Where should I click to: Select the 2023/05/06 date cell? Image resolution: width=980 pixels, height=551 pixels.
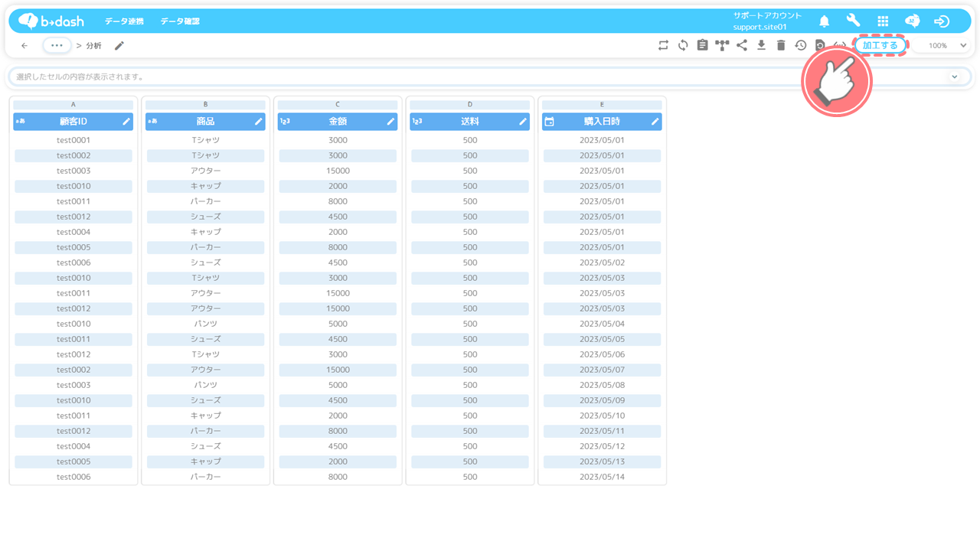602,354
